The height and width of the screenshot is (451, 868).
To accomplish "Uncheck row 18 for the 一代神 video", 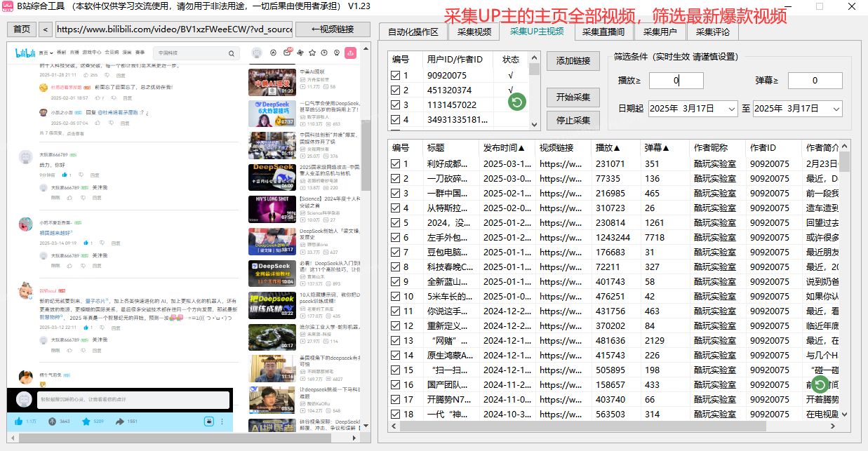I will click(x=394, y=415).
